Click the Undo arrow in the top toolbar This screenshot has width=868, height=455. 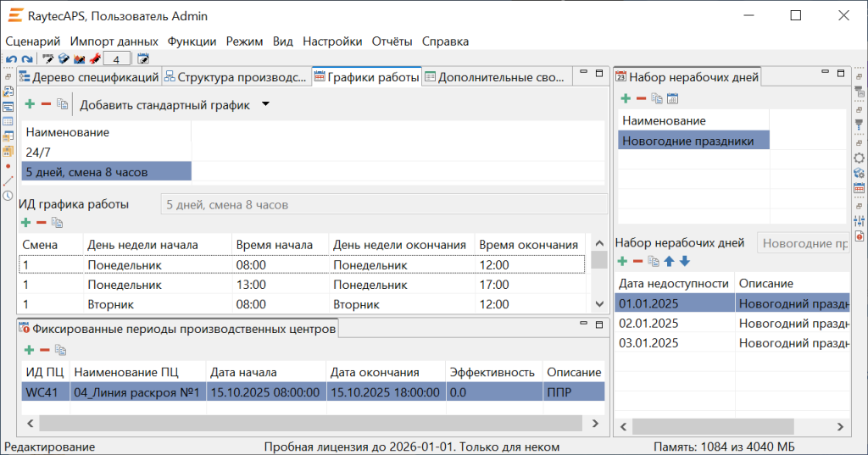11,59
